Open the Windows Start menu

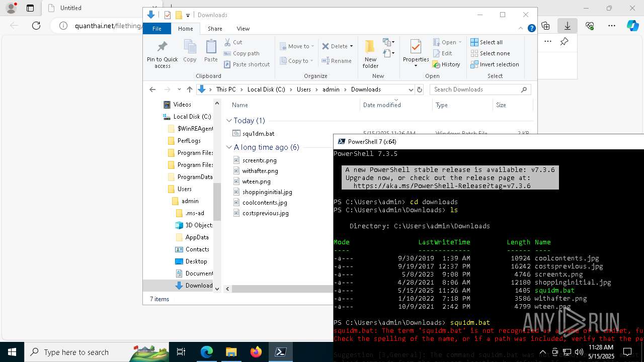click(x=12, y=352)
